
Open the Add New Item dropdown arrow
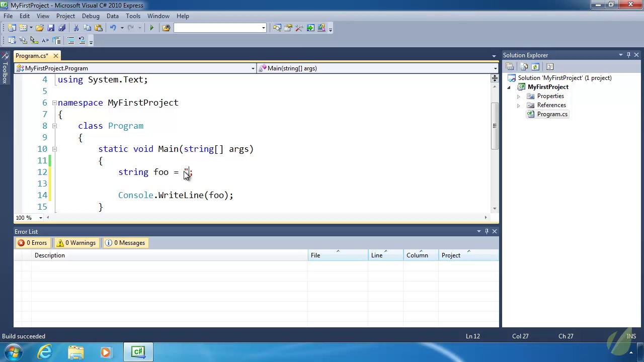tap(31, 28)
